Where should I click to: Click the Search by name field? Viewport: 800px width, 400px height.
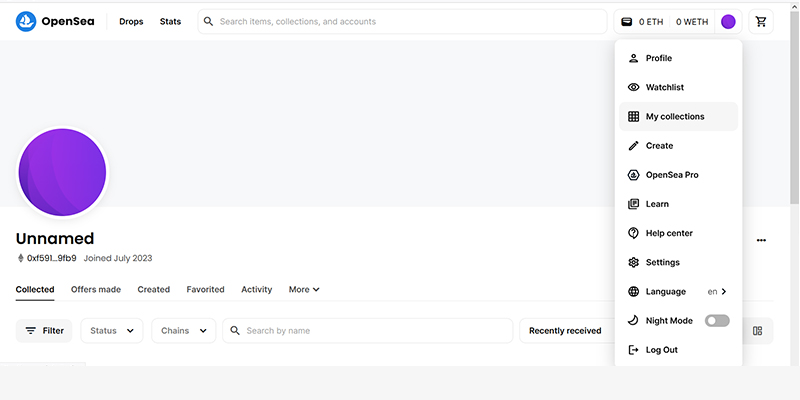pyautogui.click(x=367, y=331)
